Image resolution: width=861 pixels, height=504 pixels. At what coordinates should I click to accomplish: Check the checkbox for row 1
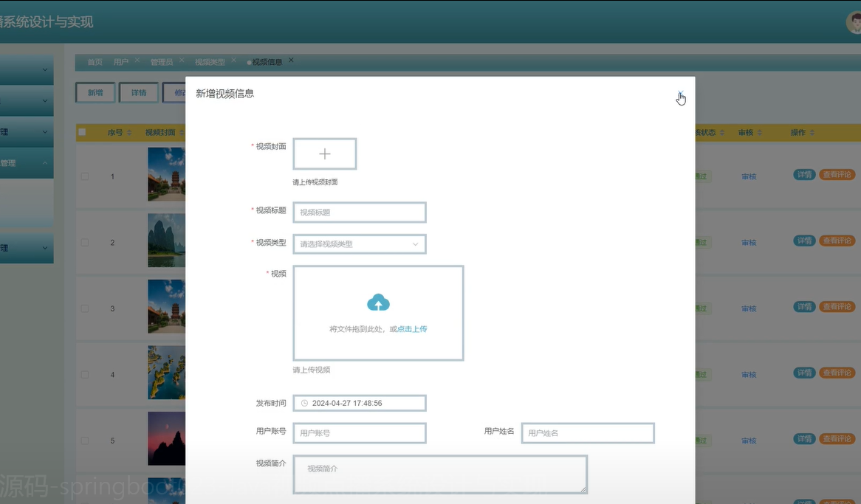(85, 176)
